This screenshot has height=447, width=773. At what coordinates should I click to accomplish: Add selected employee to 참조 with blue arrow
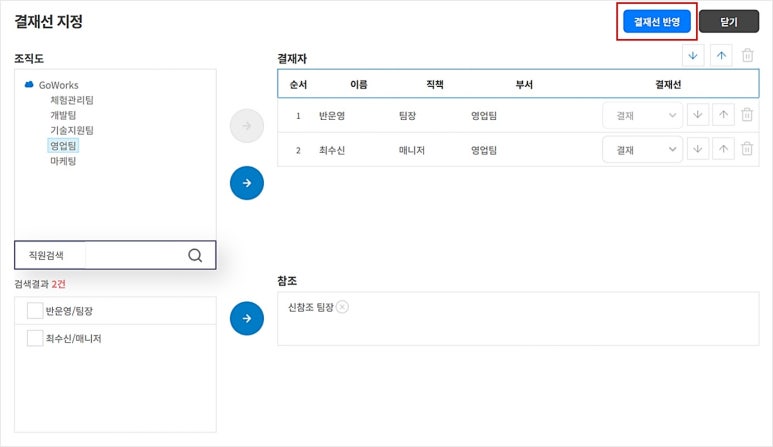pos(246,319)
